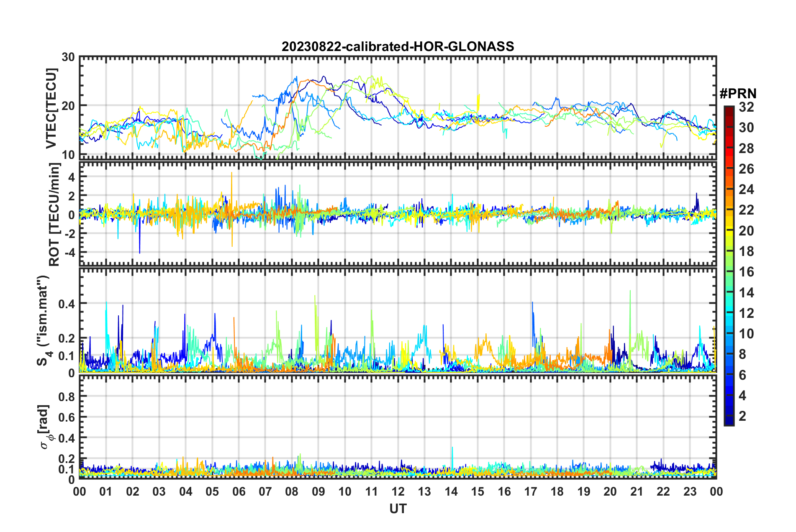This screenshot has width=796, height=532.
Task: Click the dark red top of colorbar near 32
Action: [729, 110]
